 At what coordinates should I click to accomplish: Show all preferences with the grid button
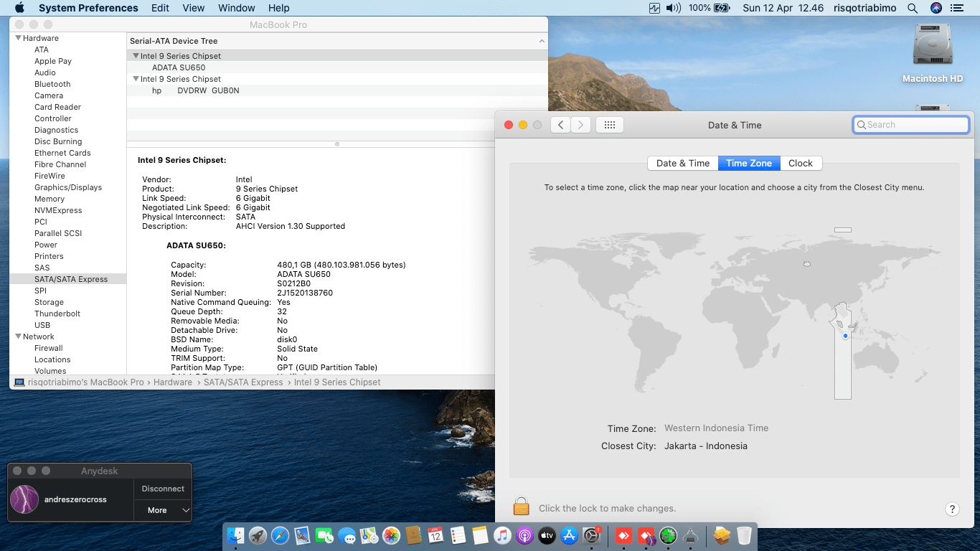(x=610, y=125)
